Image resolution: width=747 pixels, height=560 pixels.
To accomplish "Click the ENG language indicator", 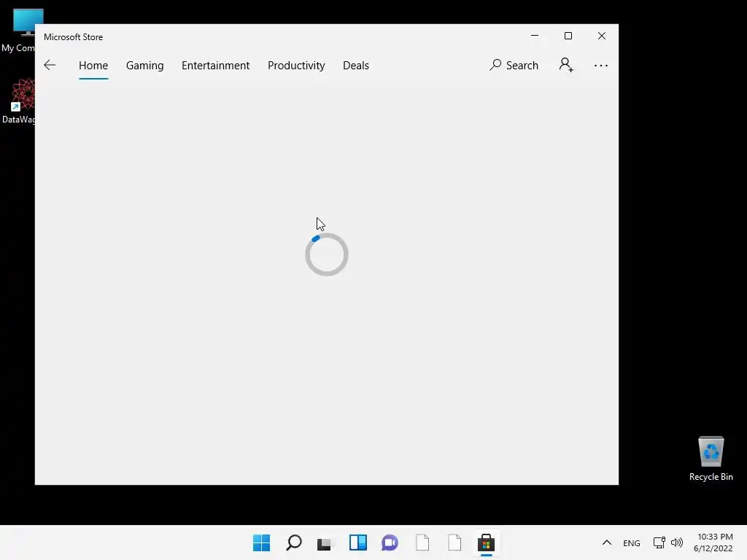I will click(631, 542).
